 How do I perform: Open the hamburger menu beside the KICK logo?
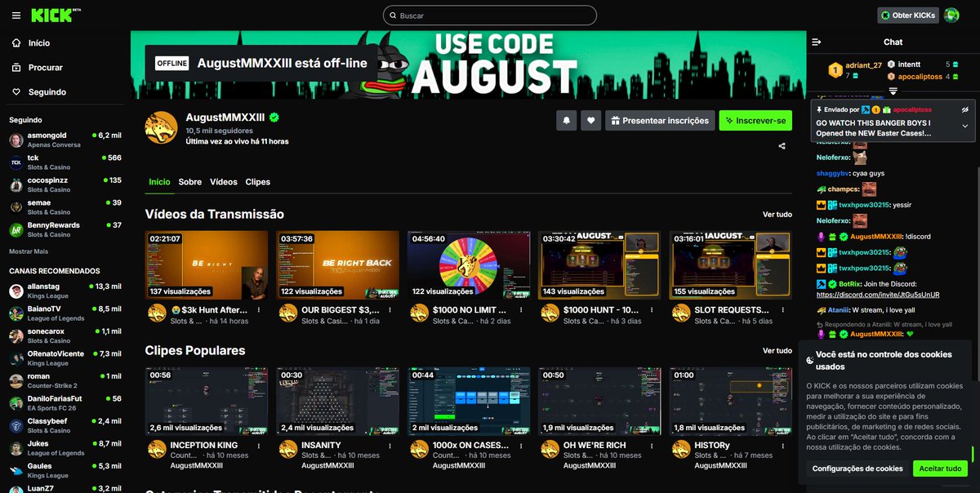(16, 16)
